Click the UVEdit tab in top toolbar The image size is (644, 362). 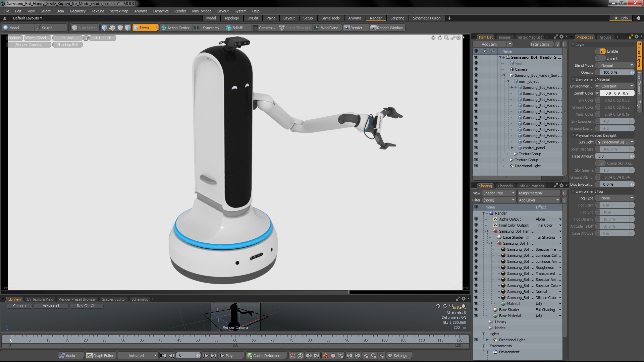pyautogui.click(x=253, y=18)
